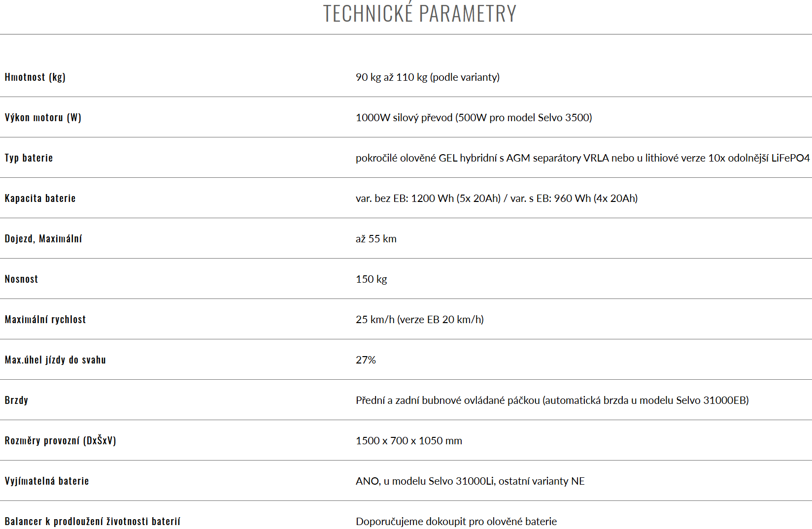Click the Doporučujeme dokoupit pro olověné baterie text
This screenshot has height=529, width=812.
click(x=456, y=522)
